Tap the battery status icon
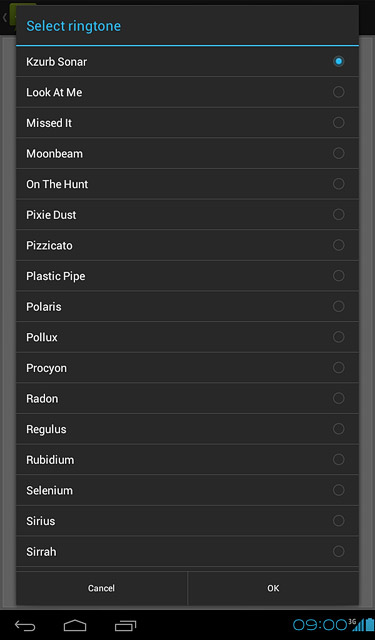 369,624
